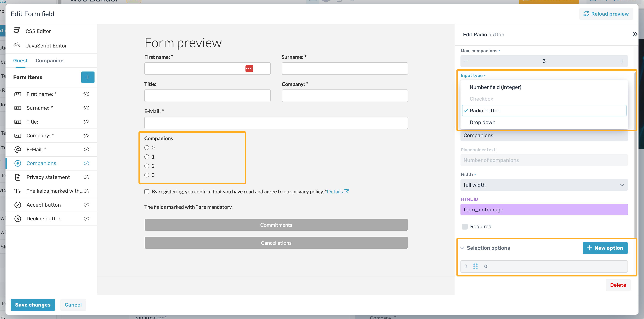
Task: Select radio option 1 under Companions
Action: coord(147,157)
